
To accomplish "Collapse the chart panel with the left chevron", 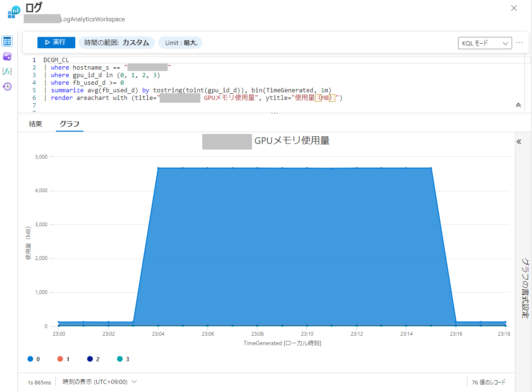I will pyautogui.click(x=519, y=141).
